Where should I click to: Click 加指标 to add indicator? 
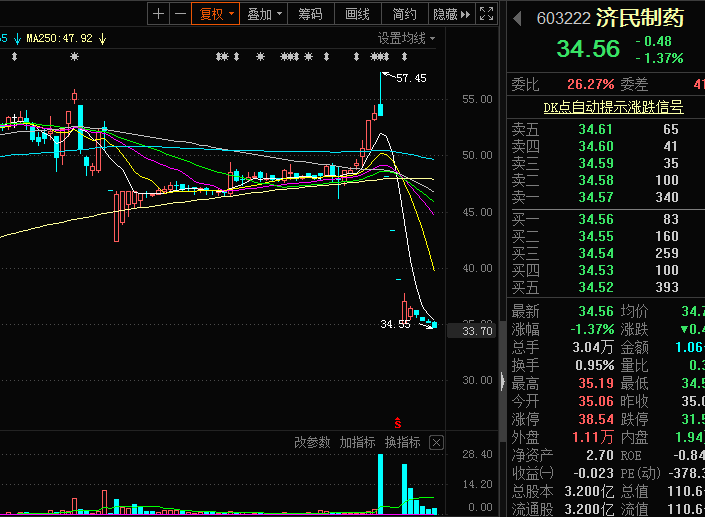[357, 442]
